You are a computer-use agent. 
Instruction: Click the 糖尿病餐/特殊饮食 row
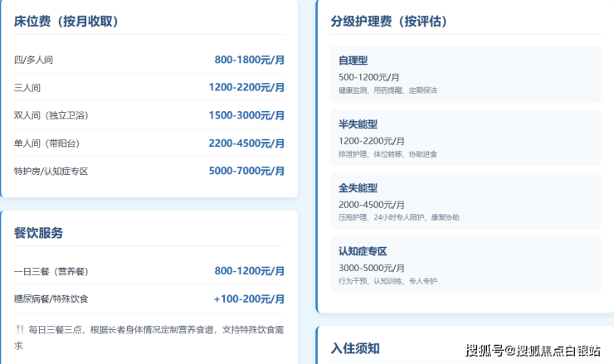coord(149,299)
